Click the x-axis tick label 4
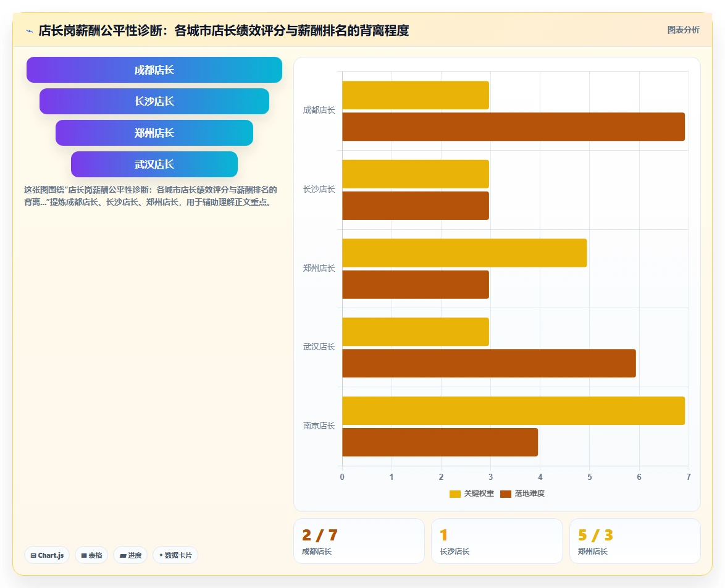725x588 pixels. [540, 477]
